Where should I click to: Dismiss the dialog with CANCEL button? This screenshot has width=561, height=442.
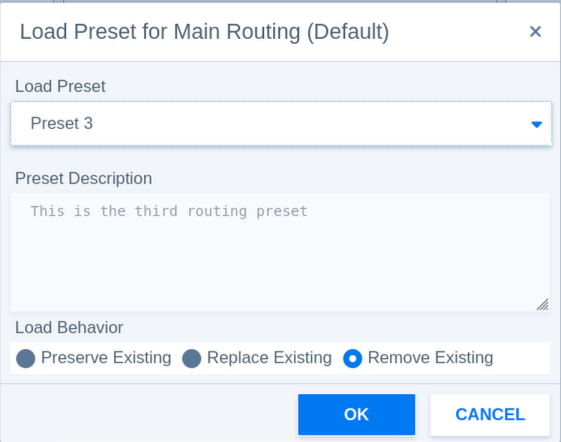[x=490, y=414]
